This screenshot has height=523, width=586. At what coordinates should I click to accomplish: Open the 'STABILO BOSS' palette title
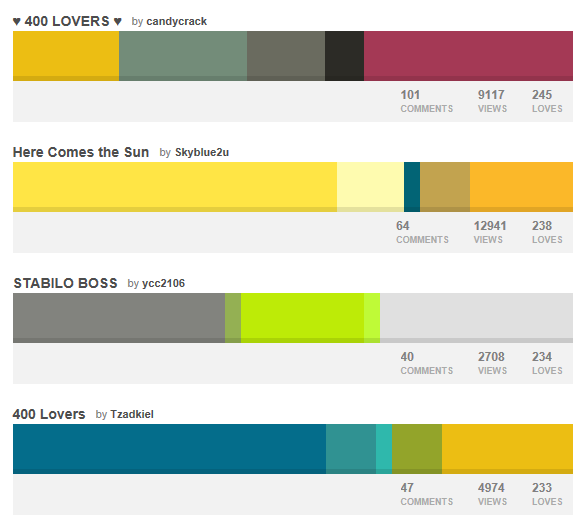[65, 283]
